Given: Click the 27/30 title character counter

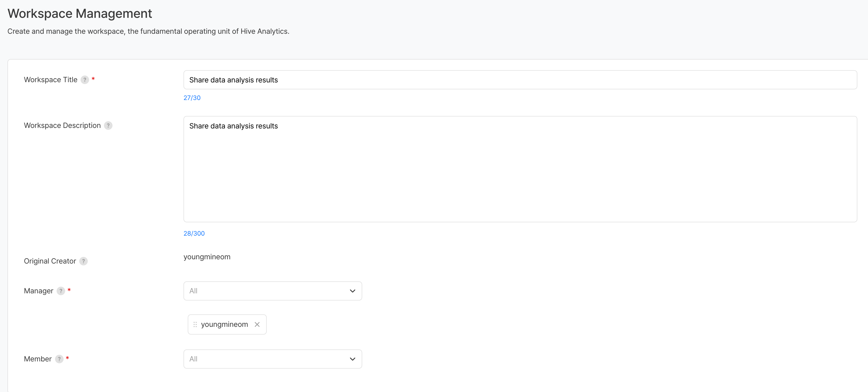Looking at the screenshot, I should point(192,98).
